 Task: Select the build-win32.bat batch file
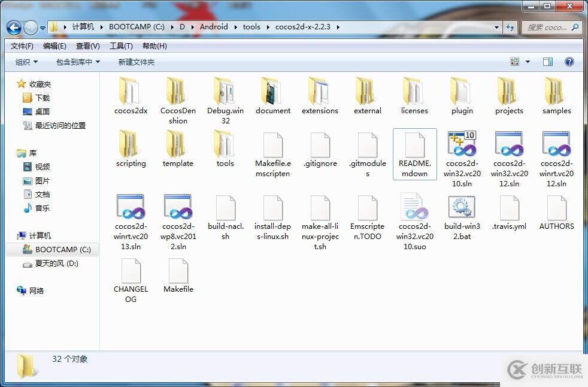(462, 217)
